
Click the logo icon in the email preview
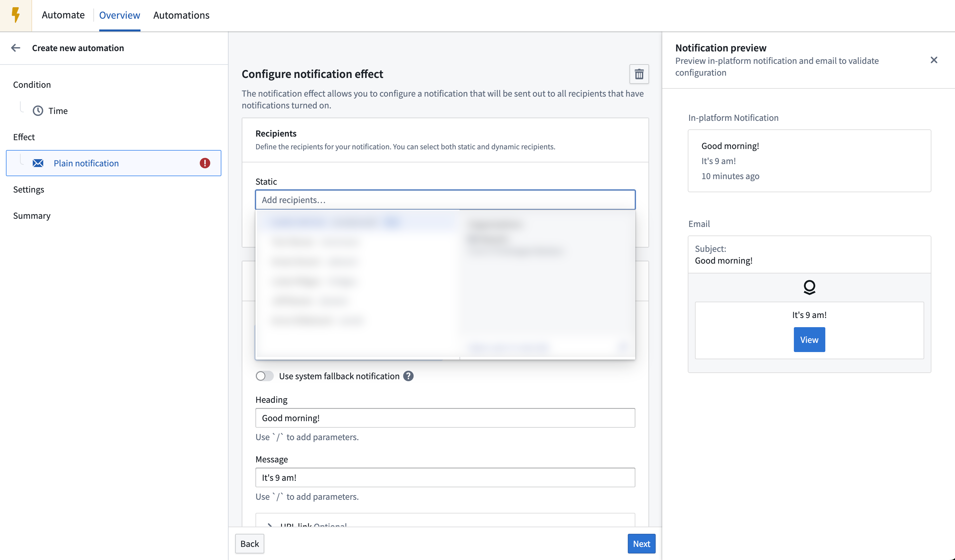coord(809,287)
